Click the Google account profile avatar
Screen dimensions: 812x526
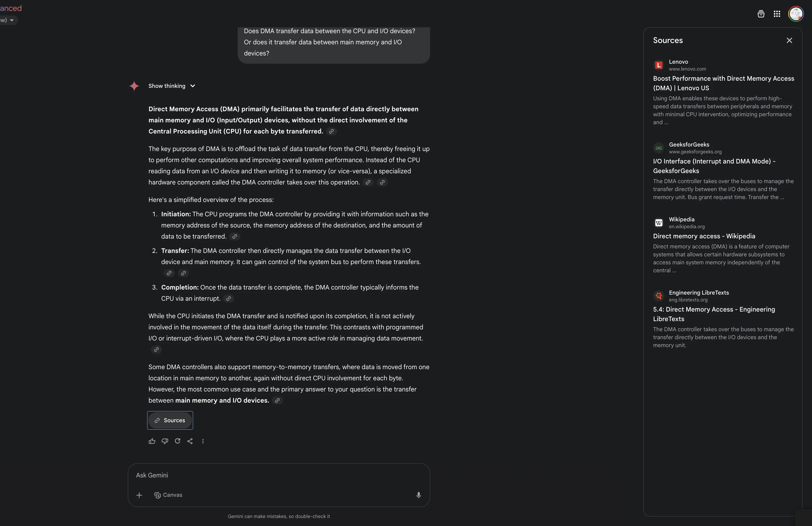point(796,14)
